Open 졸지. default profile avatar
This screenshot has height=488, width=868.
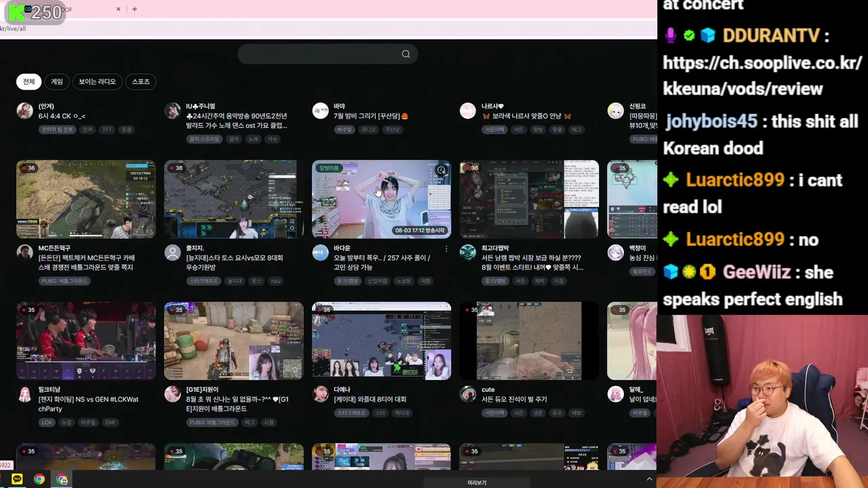click(172, 252)
